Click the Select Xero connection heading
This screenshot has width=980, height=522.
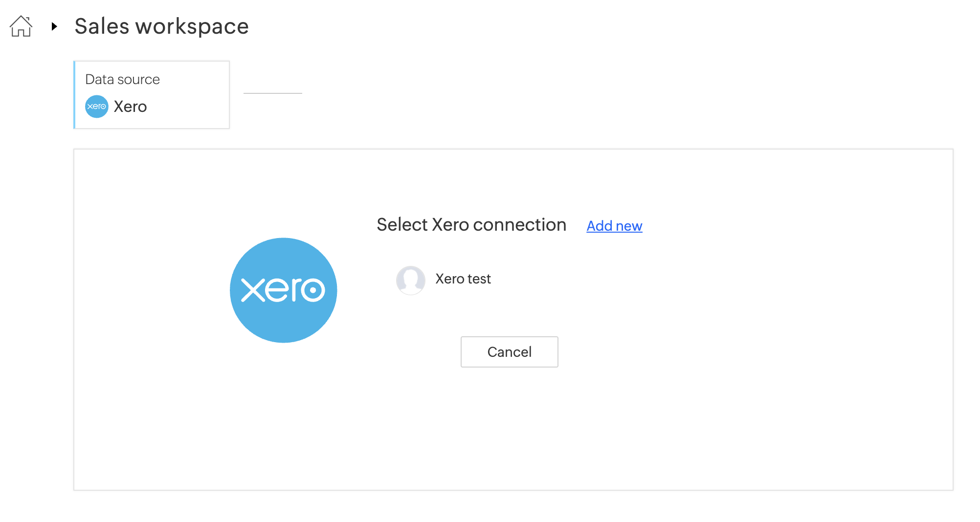pyautogui.click(x=471, y=225)
